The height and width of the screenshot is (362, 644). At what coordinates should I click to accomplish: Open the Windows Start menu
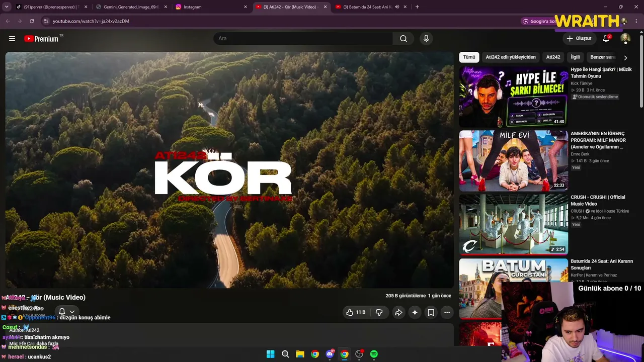[x=270, y=354]
